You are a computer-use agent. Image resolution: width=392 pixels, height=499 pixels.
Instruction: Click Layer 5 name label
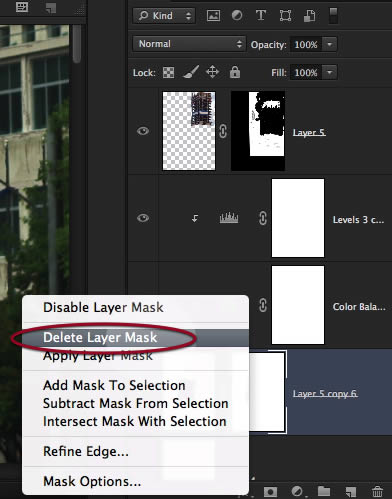coord(309,133)
